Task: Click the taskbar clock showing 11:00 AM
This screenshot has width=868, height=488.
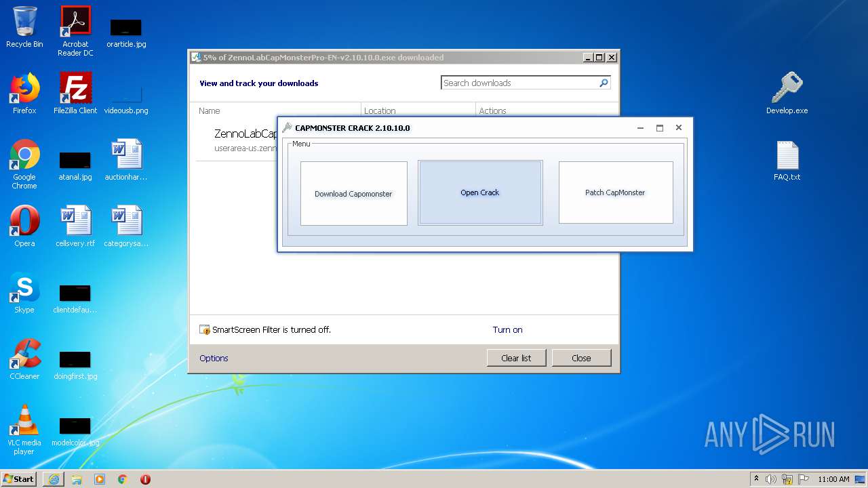Action: click(833, 479)
